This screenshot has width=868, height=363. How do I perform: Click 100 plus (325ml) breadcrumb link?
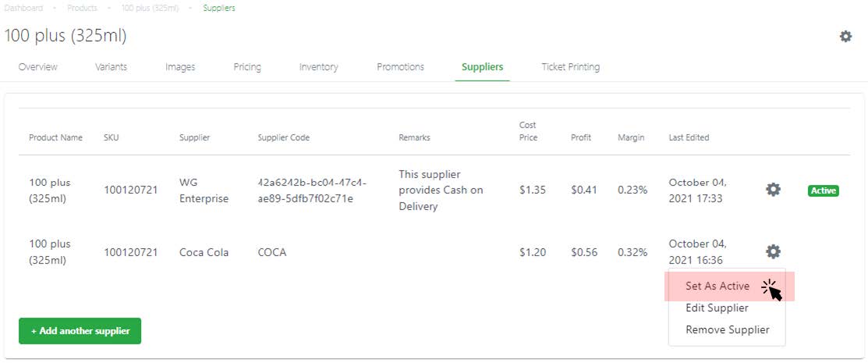(x=150, y=9)
